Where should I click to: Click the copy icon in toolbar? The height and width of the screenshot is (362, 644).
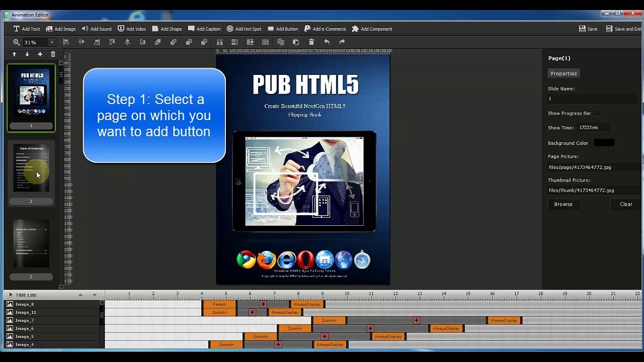click(x=281, y=42)
